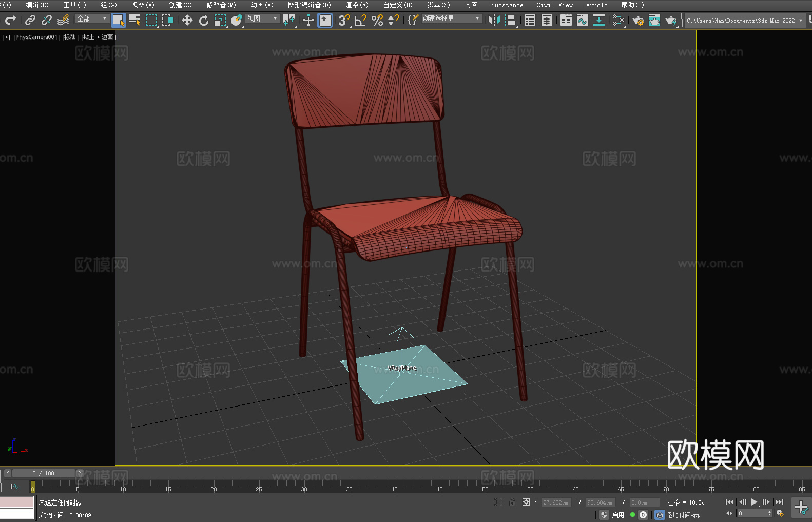
Task: Toggle Window/Crossing selection mode
Action: [x=168, y=20]
